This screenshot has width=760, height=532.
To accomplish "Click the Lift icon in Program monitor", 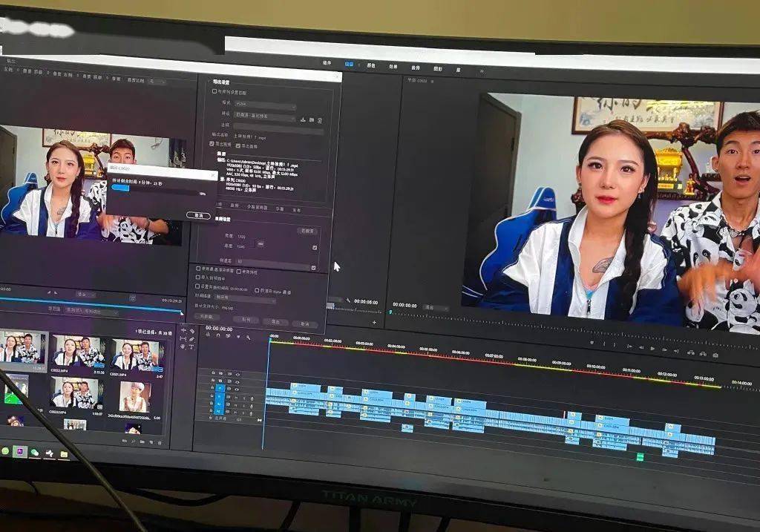I will coord(691,352).
